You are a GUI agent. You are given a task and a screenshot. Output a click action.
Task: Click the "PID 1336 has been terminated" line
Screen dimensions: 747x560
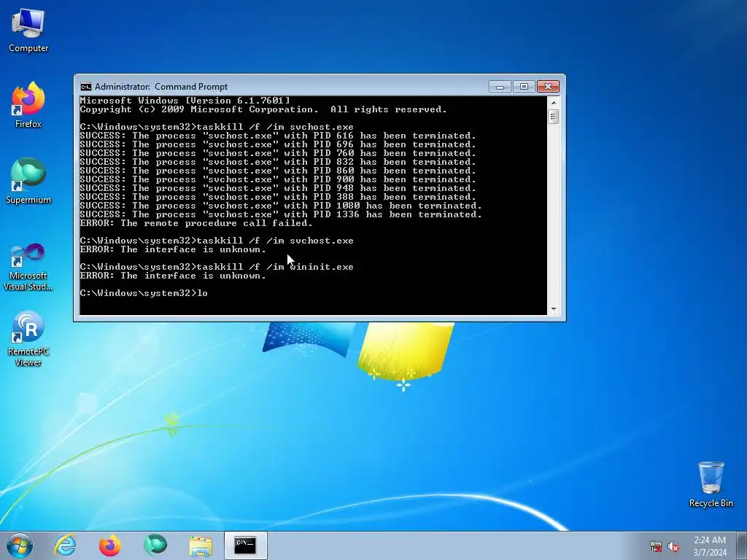coord(281,215)
